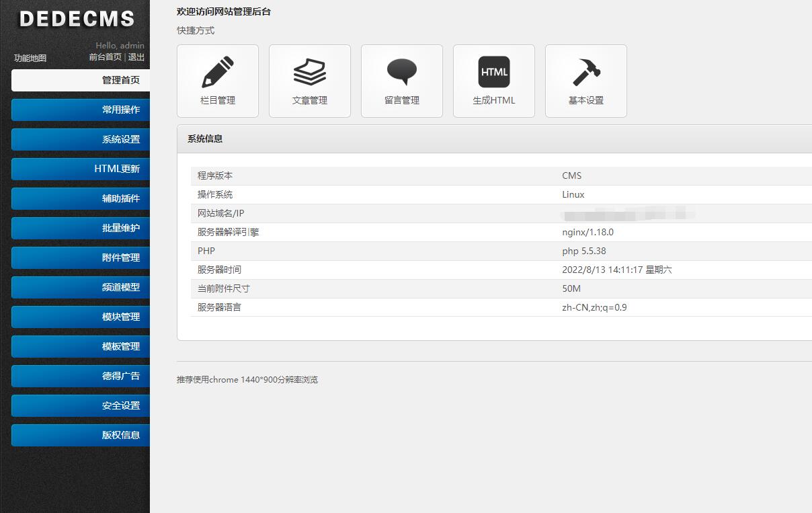Viewport: 812px width, 513px height.
Task: Expand the HTML更新 sidebar section
Action: tap(81, 169)
